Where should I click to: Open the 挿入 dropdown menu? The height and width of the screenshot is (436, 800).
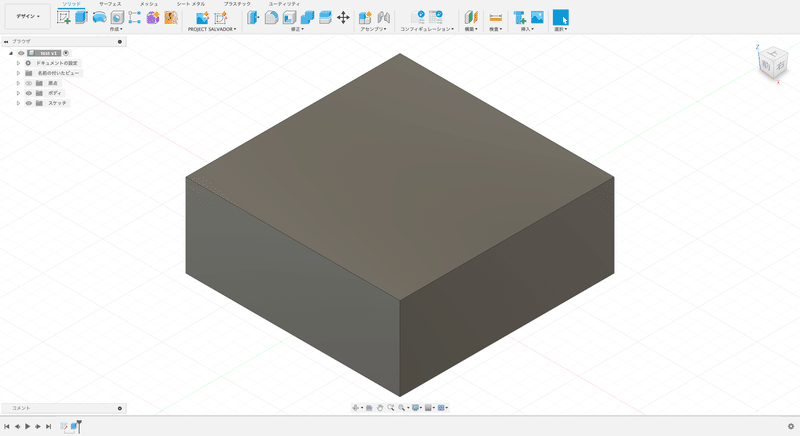(528, 29)
